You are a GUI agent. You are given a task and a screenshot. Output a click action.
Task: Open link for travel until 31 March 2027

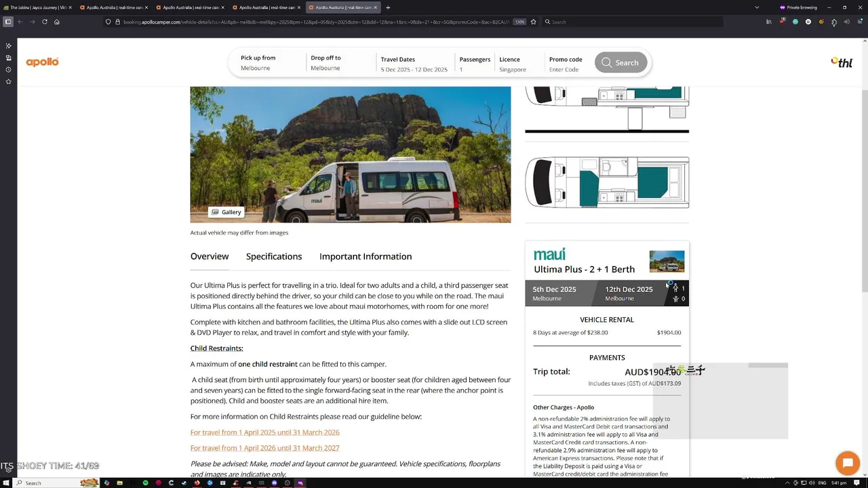pos(265,448)
